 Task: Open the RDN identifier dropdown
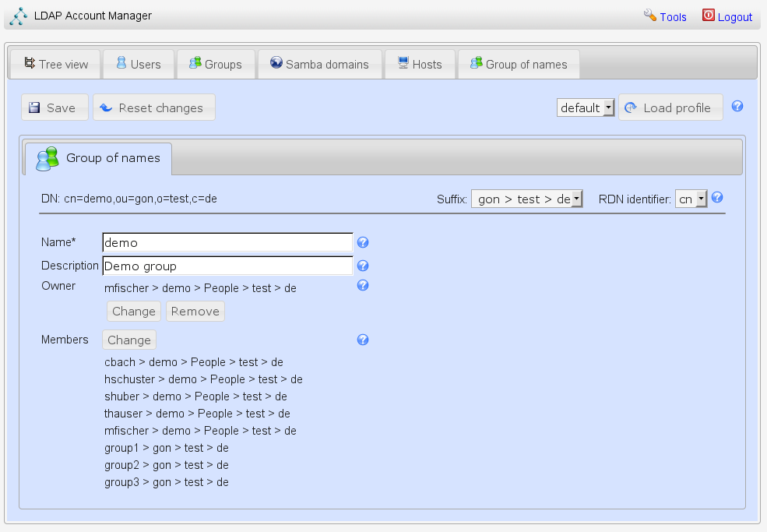pyautogui.click(x=691, y=199)
